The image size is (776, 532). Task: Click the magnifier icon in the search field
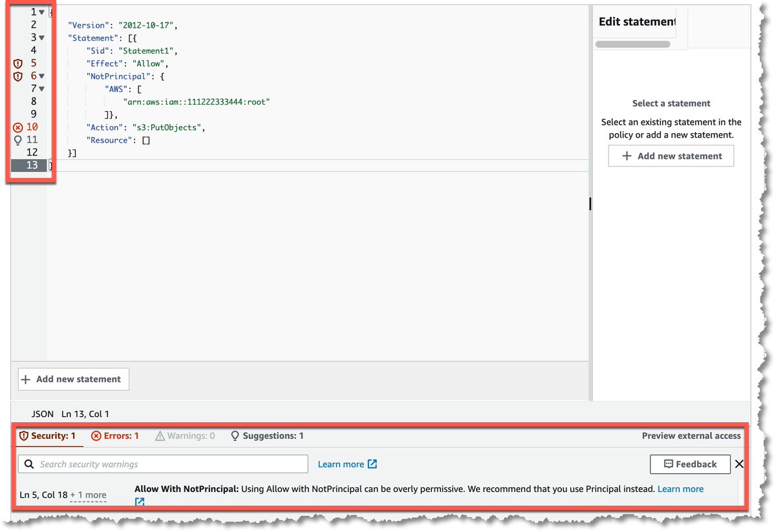[x=29, y=464]
